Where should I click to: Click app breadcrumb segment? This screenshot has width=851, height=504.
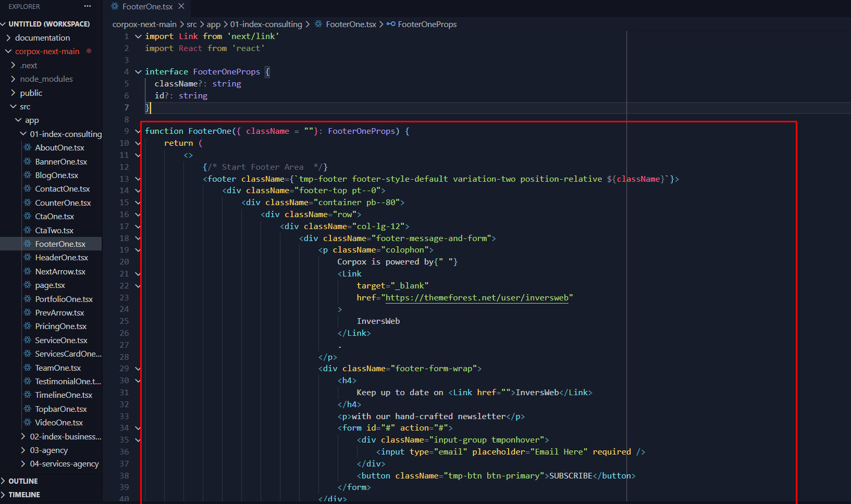click(214, 24)
